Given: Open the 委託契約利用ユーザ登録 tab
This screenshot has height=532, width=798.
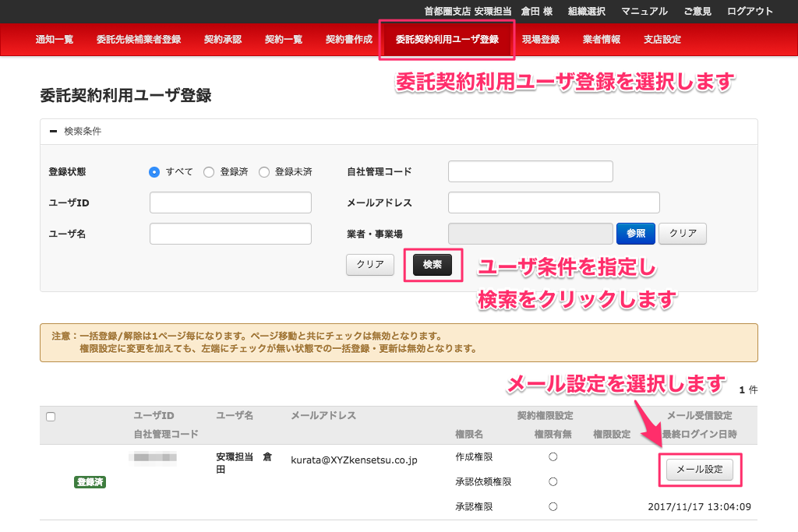Looking at the screenshot, I should [x=447, y=40].
